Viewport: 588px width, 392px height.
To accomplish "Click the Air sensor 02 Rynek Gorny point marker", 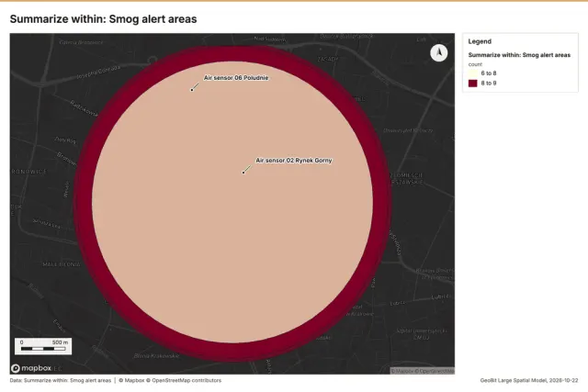I will 243,173.
